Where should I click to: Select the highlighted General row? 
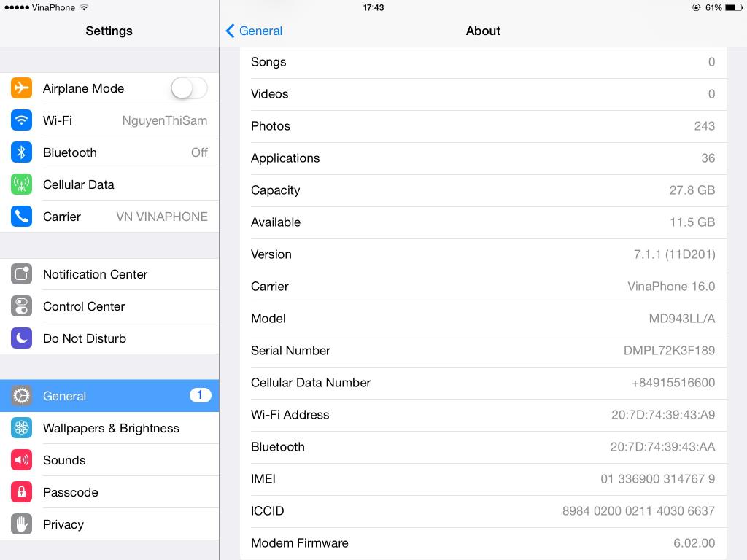tap(109, 396)
